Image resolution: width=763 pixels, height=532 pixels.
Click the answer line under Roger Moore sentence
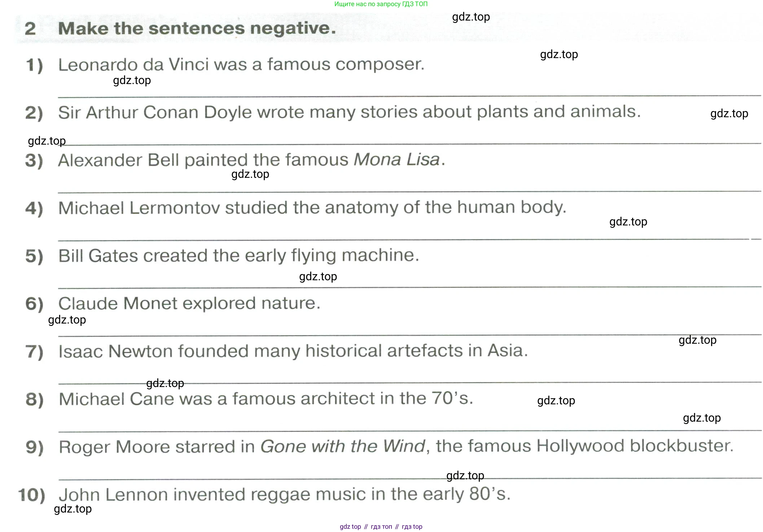[x=409, y=479]
